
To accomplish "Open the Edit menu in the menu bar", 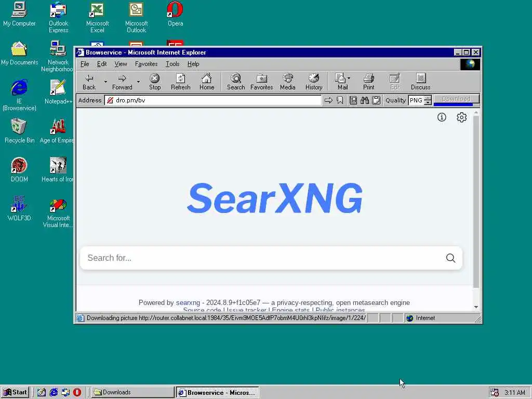I will [x=102, y=64].
